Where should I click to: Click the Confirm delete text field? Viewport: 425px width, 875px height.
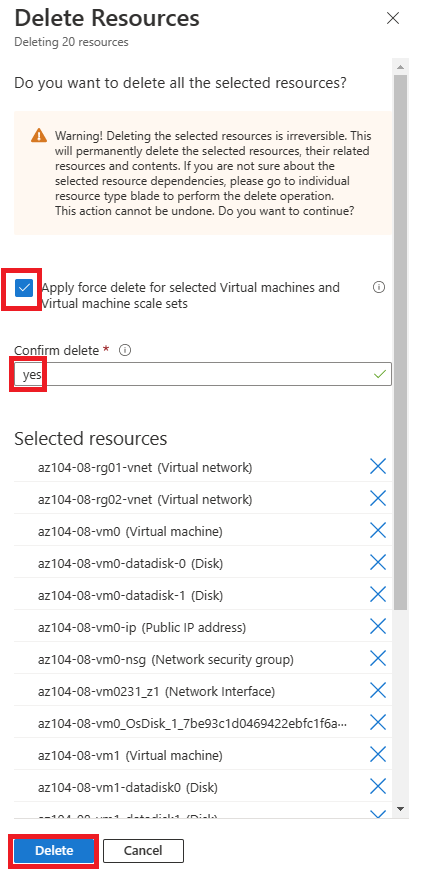203,374
